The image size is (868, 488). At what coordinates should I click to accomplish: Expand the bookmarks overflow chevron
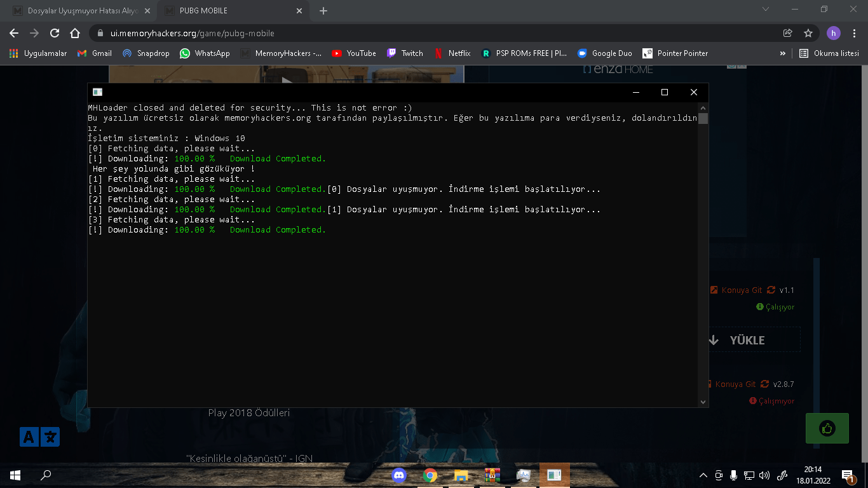(x=783, y=53)
